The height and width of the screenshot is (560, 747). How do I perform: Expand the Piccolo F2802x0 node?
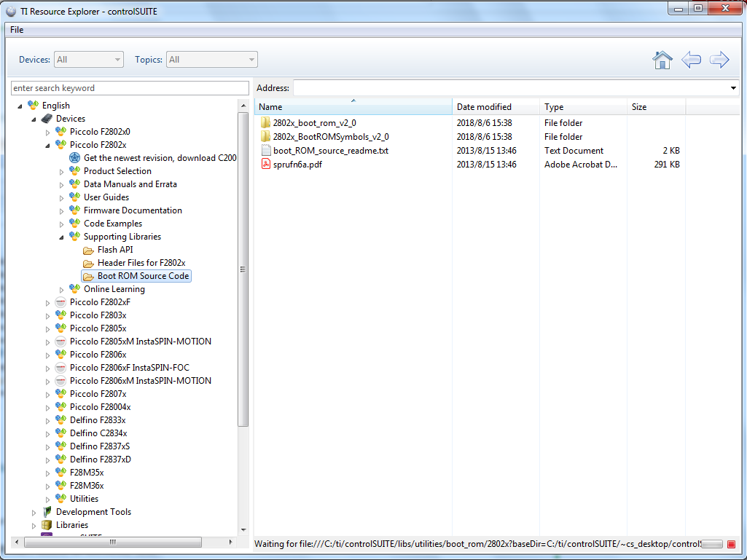[47, 133]
